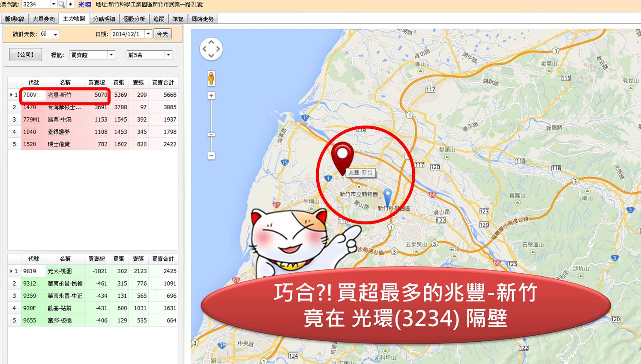This screenshot has width=641, height=364.
Task: Click code cell 779M1 in the upper table
Action: pos(33,119)
